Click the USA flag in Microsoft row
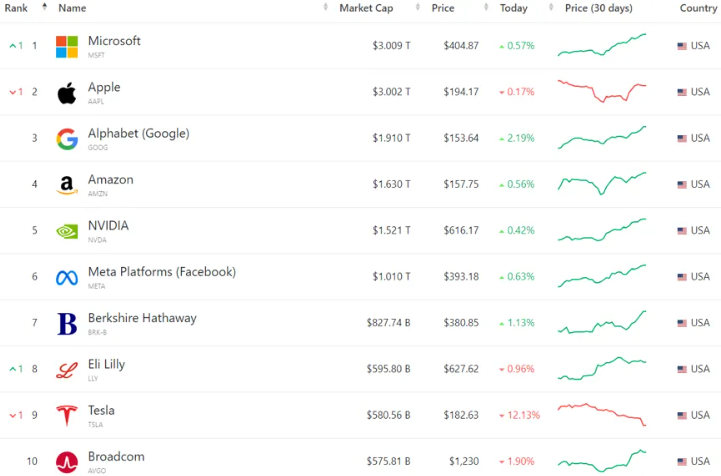721x476 pixels. [x=682, y=46]
